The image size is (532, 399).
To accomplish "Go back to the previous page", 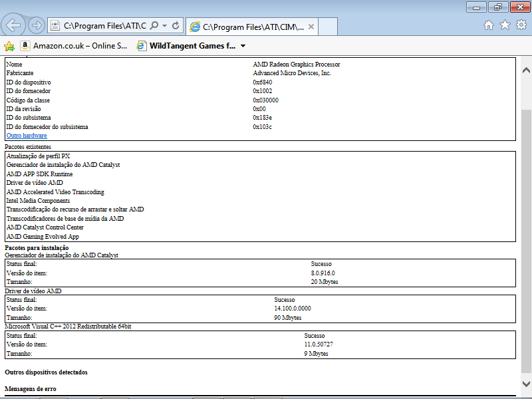I will [x=13, y=25].
